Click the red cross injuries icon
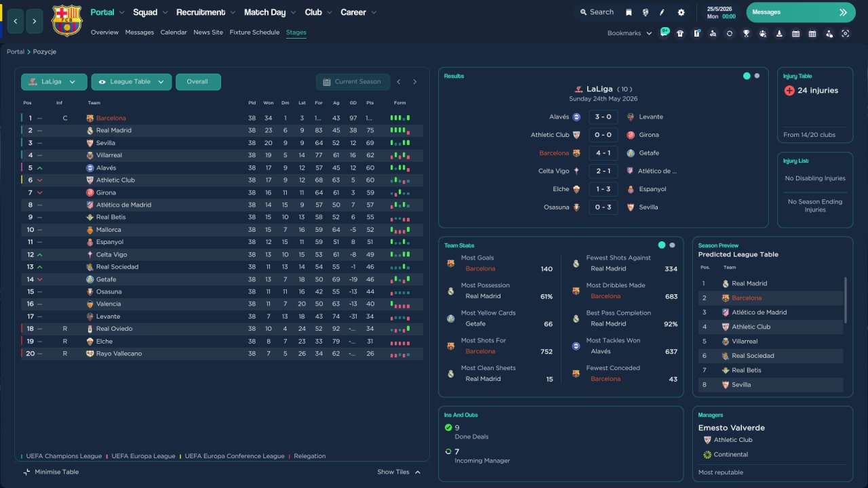 point(789,90)
